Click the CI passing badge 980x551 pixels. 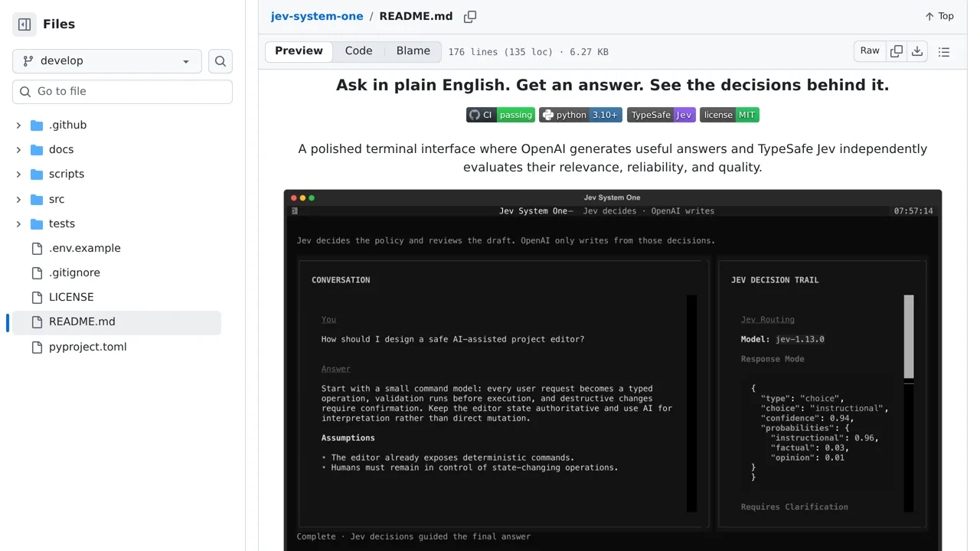click(x=501, y=115)
